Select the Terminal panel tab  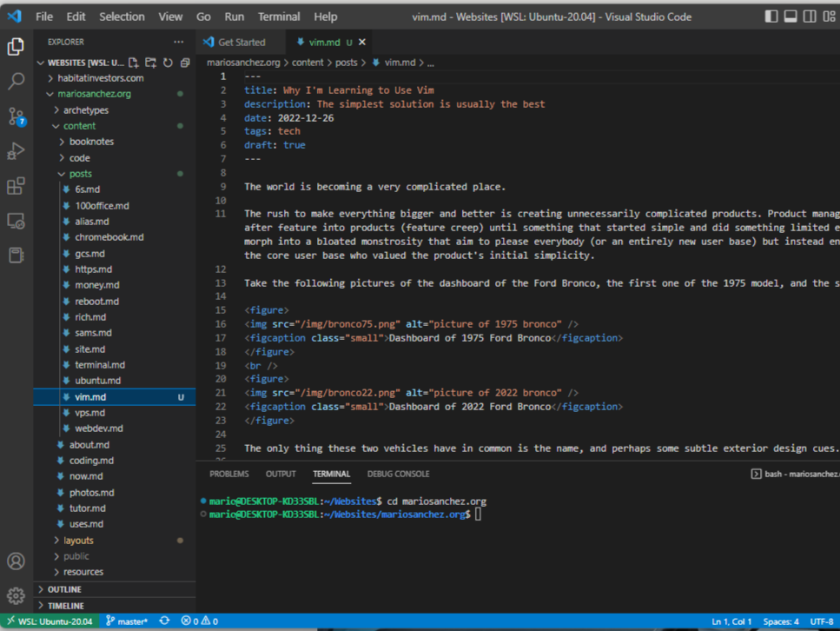(x=331, y=474)
